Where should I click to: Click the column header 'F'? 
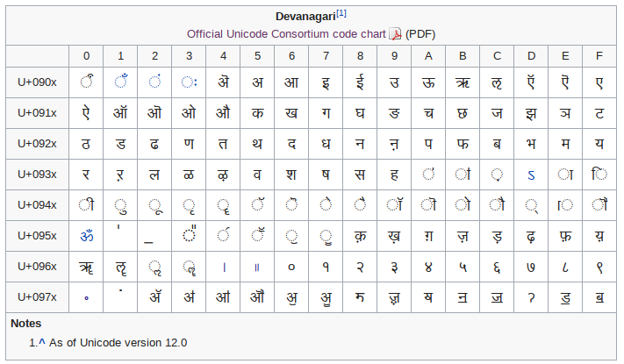pyautogui.click(x=599, y=56)
